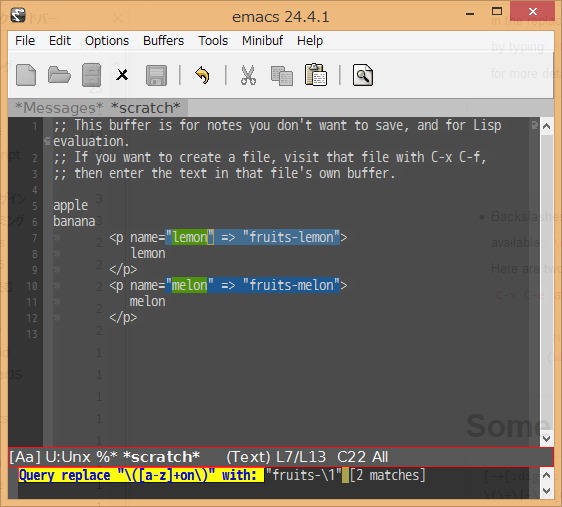Switch to the *Messages* buffer tab
The width and height of the screenshot is (562, 507).
[59, 107]
